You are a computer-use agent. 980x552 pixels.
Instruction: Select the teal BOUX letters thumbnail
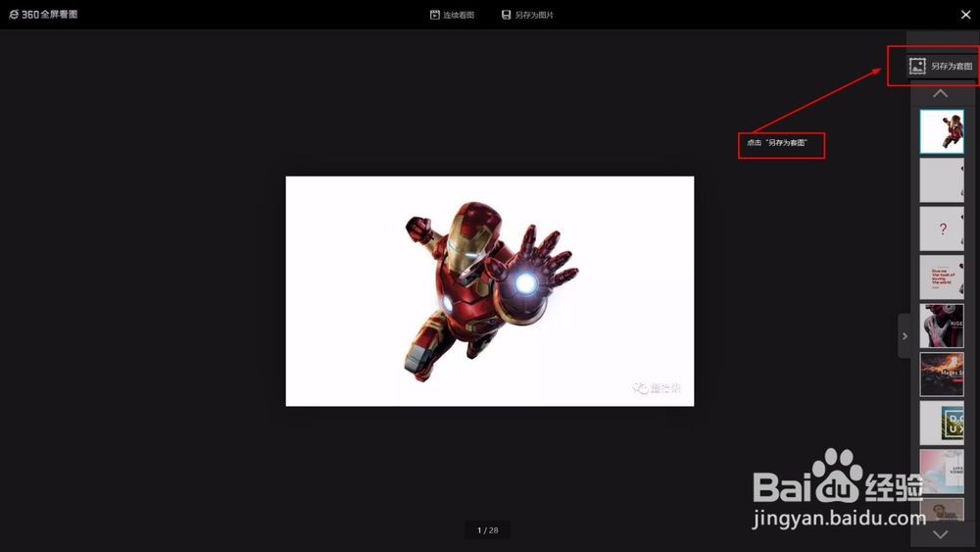click(941, 423)
